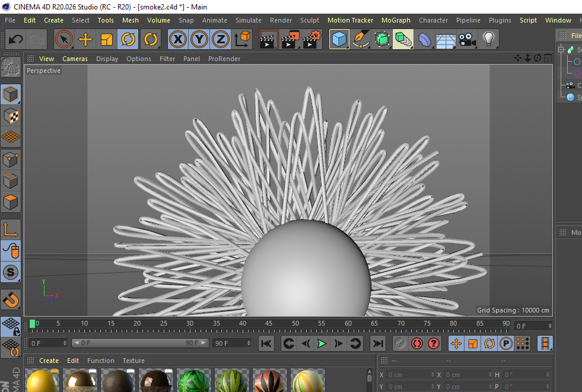Screen dimensions: 582x392
Task: Switch to Points mode
Action: 11,160
